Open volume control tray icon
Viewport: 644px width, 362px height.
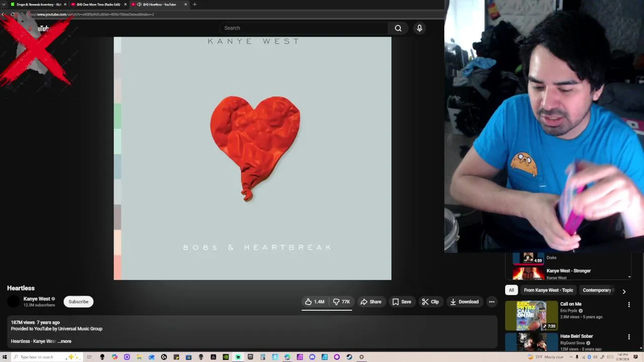(595, 357)
